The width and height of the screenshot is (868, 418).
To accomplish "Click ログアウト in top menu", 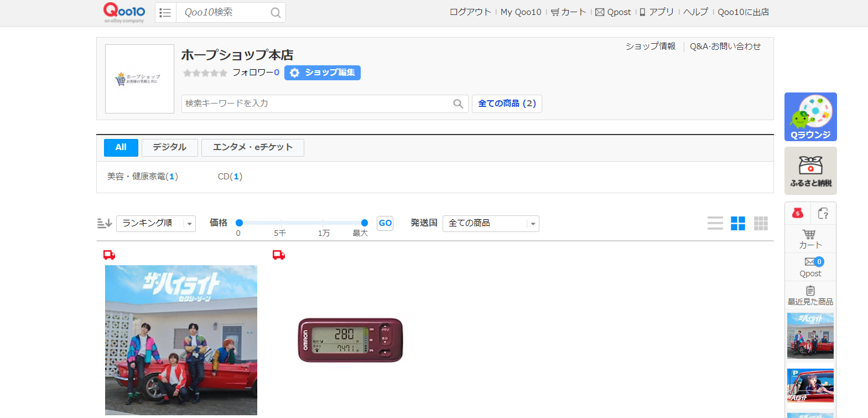I will coord(470,12).
